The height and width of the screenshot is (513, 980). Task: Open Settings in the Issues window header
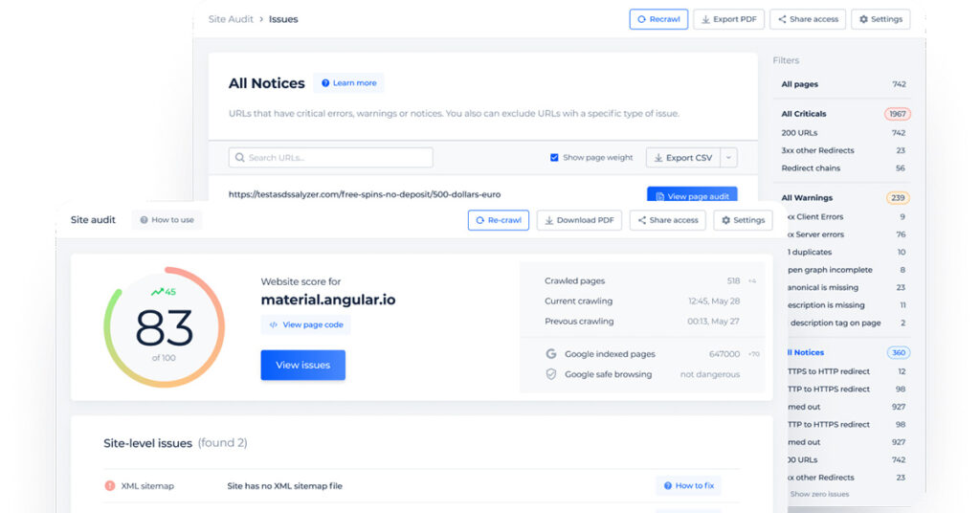(x=880, y=19)
